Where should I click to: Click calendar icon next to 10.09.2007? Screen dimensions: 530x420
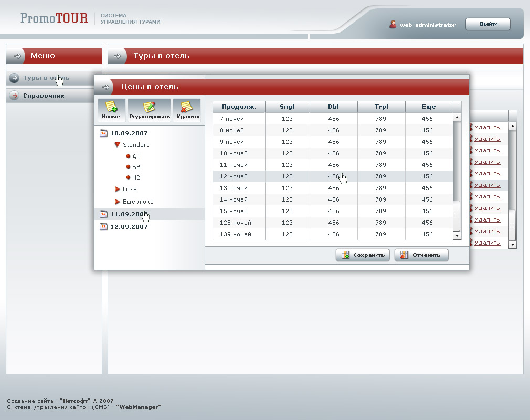(x=103, y=133)
